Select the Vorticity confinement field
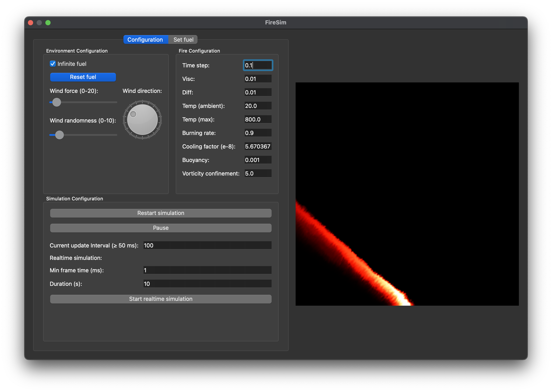Screen dimensions: 552x392 258,174
